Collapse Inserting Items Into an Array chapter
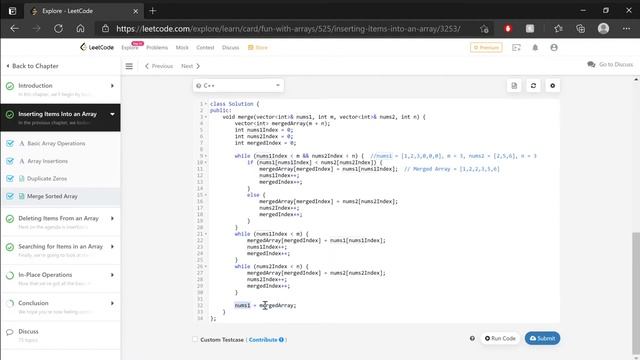Viewport: 640px width, 360px height. click(112, 114)
